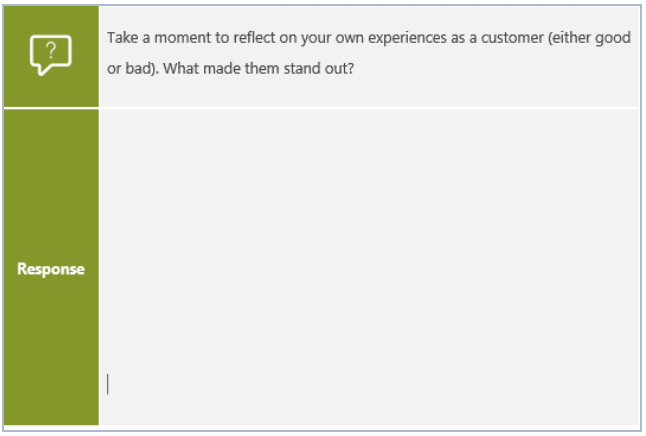This screenshot has height=436, width=646.
Task: Click empty top area of response field
Action: point(369,132)
